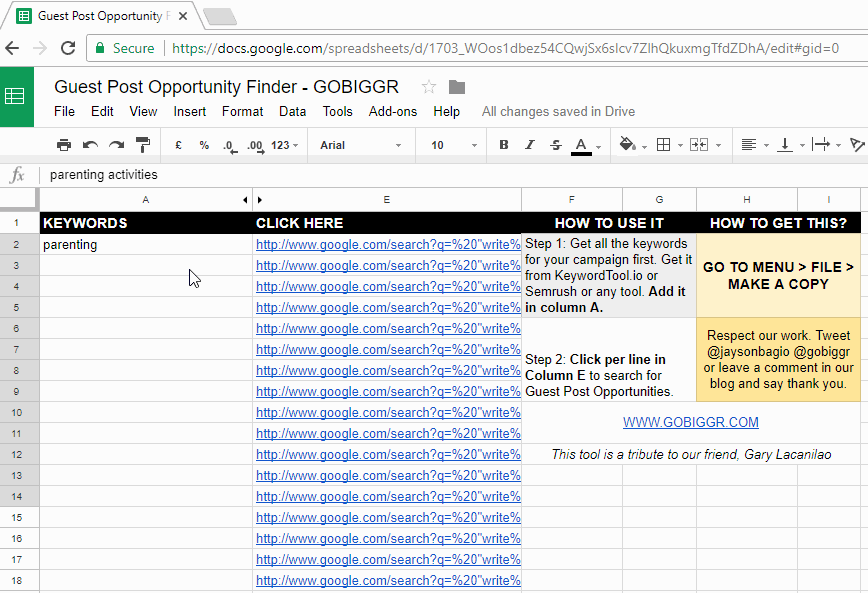Click the browser Forward arrow
The height and width of the screenshot is (593, 868).
[40, 48]
